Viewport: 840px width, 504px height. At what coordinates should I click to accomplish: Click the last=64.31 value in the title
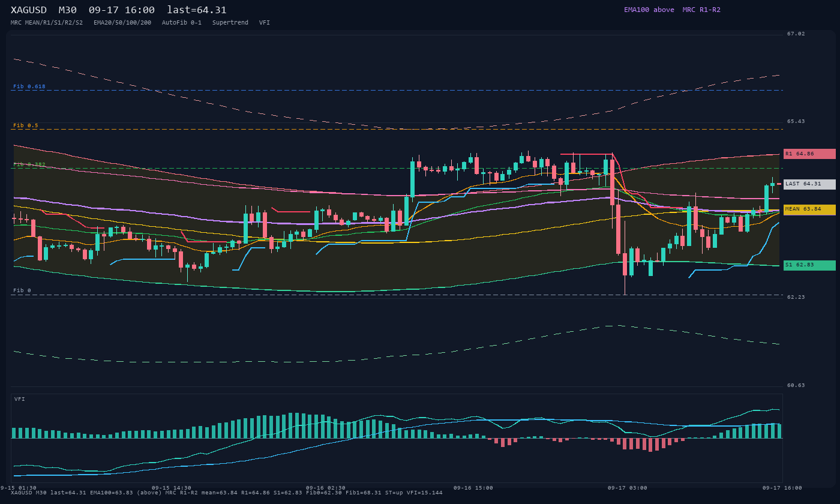tap(197, 10)
